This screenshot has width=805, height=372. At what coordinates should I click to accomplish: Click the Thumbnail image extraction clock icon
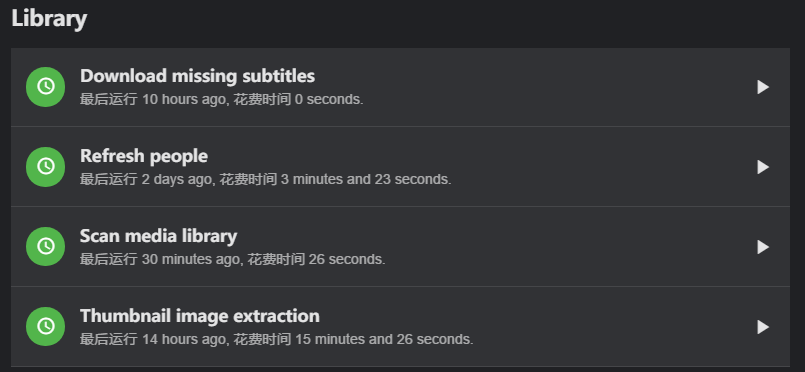coord(46,327)
